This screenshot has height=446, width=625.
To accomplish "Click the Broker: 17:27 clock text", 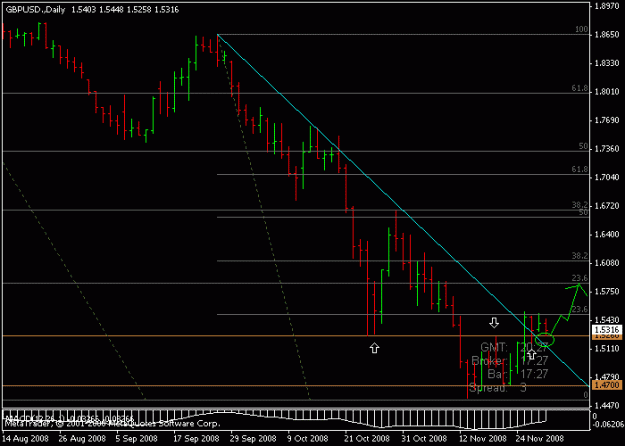I will pos(510,361).
